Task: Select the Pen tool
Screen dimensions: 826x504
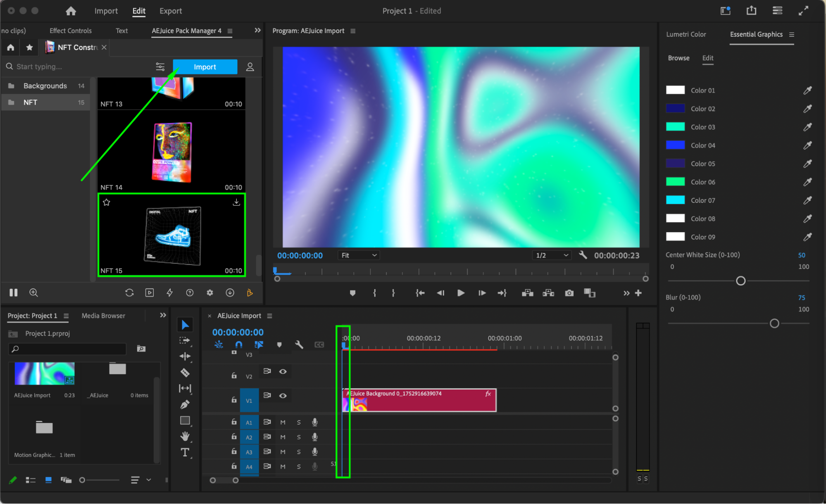Action: [x=185, y=404]
